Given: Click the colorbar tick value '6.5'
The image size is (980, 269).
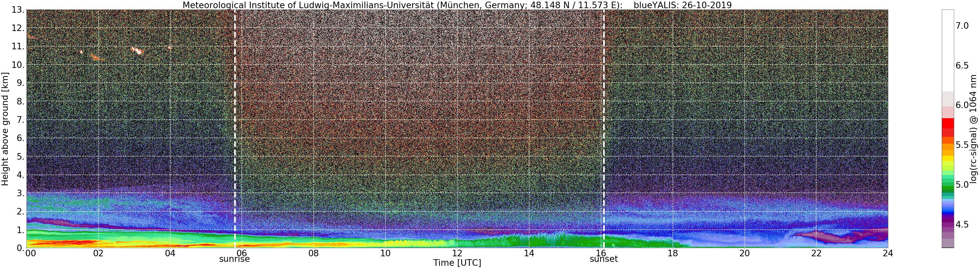Looking at the screenshot, I should pyautogui.click(x=962, y=65).
